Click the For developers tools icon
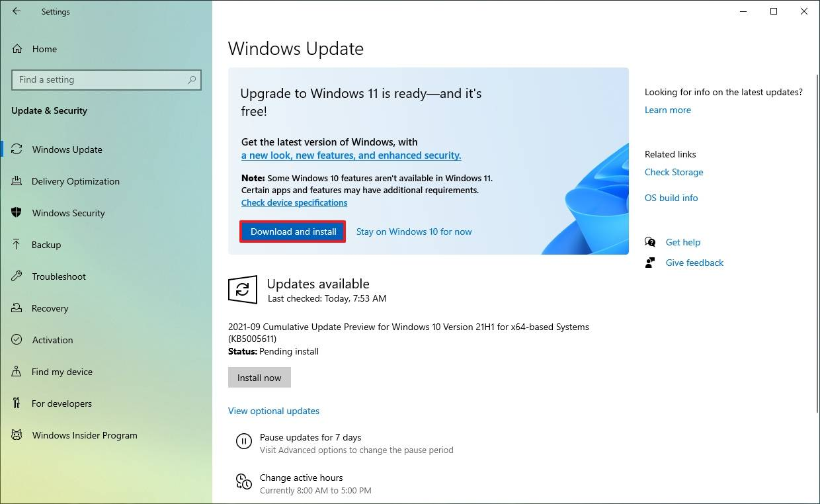The width and height of the screenshot is (820, 504). coord(18,403)
